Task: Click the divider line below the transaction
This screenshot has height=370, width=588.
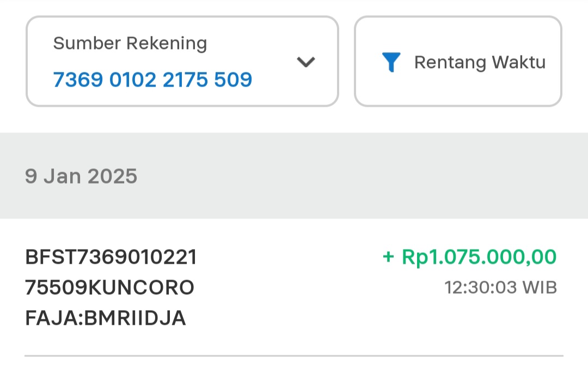Action: (x=294, y=356)
